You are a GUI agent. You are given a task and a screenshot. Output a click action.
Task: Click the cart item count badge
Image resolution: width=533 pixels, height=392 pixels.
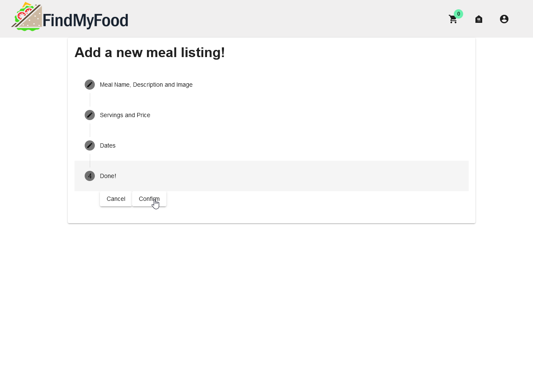click(458, 14)
